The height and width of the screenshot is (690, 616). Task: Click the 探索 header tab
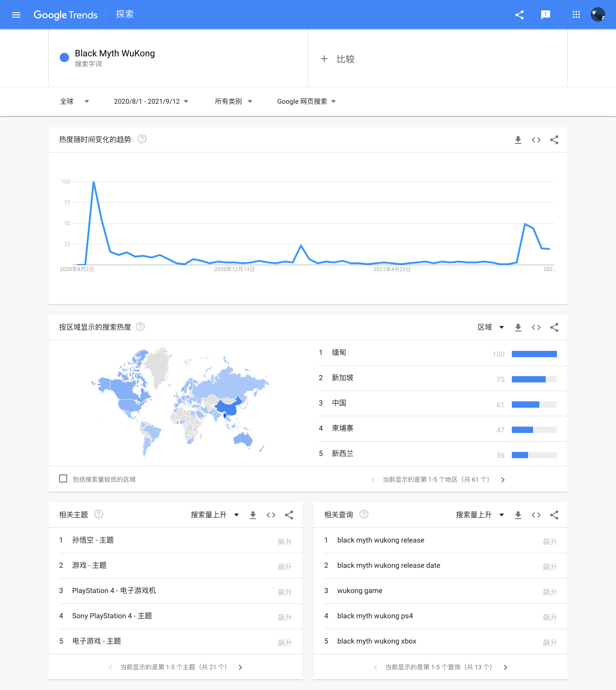pyautogui.click(x=124, y=14)
